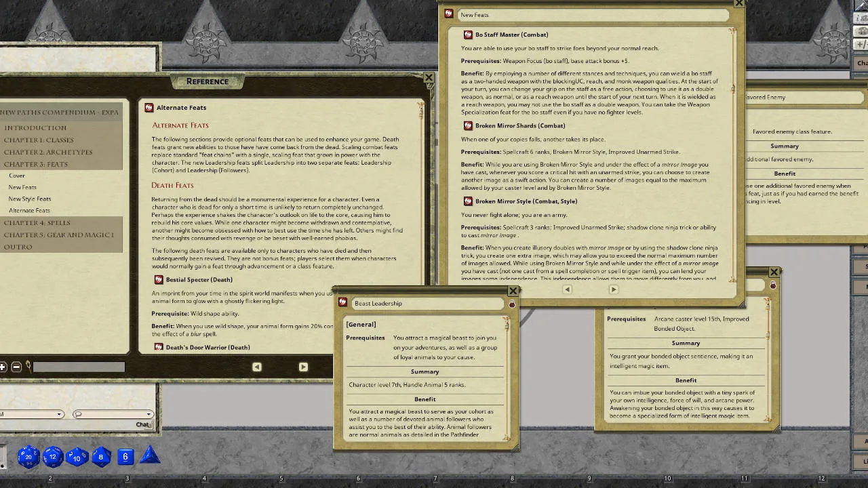Image resolution: width=868 pixels, height=488 pixels.
Task: Open Death's Door Warrior feat link icon
Action: point(159,347)
